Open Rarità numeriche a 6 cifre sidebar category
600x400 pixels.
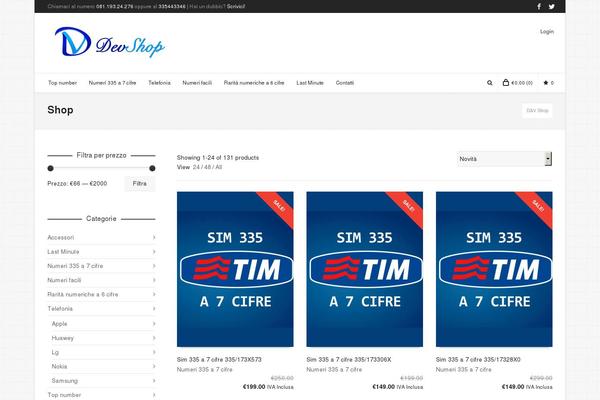(83, 294)
